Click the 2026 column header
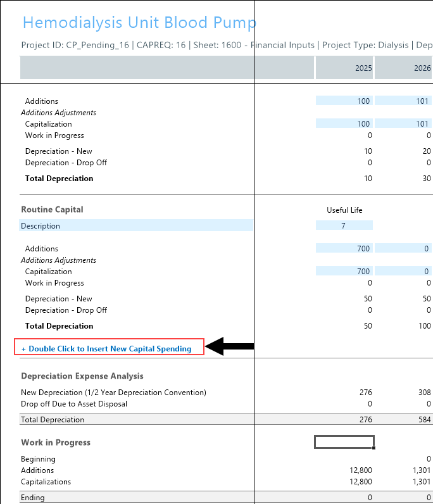 (x=404, y=68)
